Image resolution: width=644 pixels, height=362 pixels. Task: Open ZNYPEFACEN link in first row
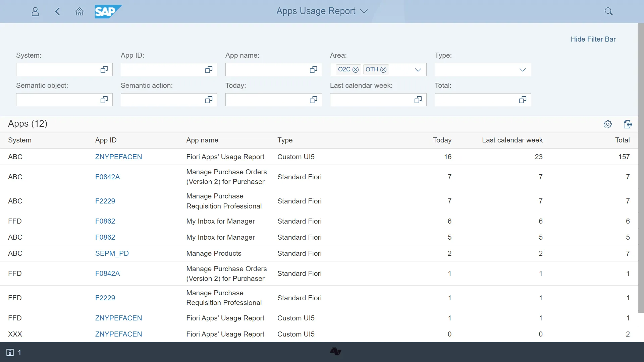click(x=118, y=157)
